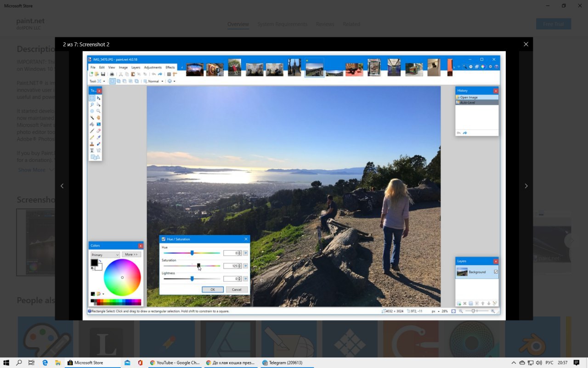This screenshot has width=588, height=368.
Task: Select the Shapes tool
Action: (95, 157)
